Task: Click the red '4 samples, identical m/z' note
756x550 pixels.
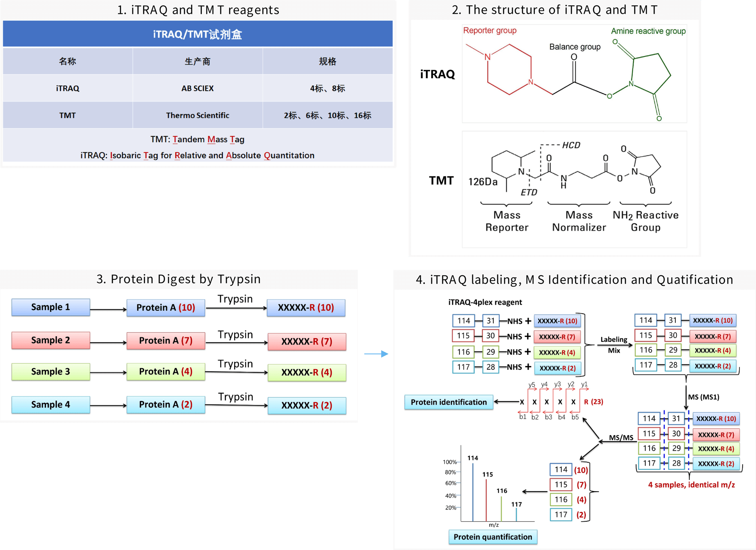Action: pos(691,485)
